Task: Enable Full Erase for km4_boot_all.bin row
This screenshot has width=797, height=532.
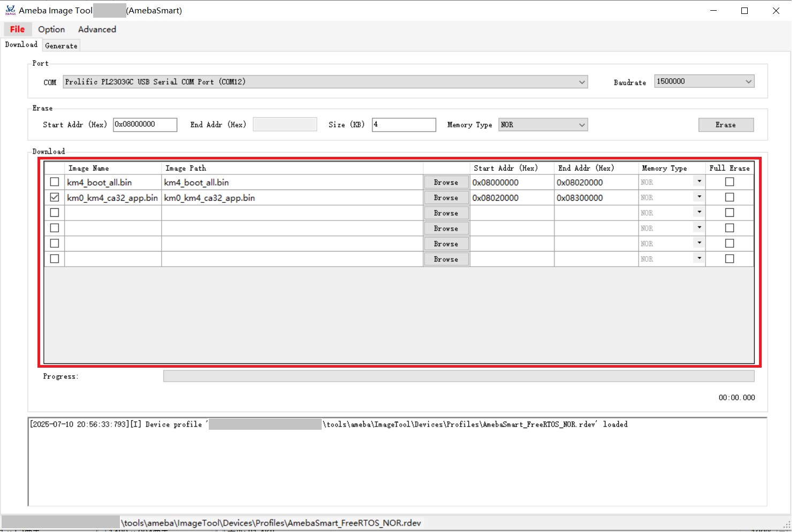Action: tap(729, 182)
